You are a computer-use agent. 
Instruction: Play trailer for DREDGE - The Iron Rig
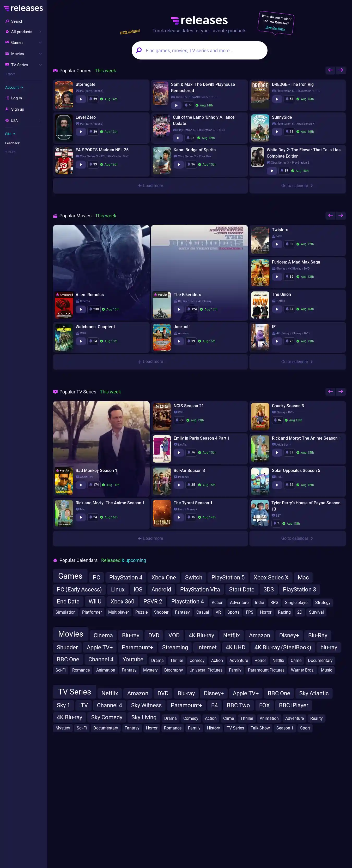pos(277,99)
